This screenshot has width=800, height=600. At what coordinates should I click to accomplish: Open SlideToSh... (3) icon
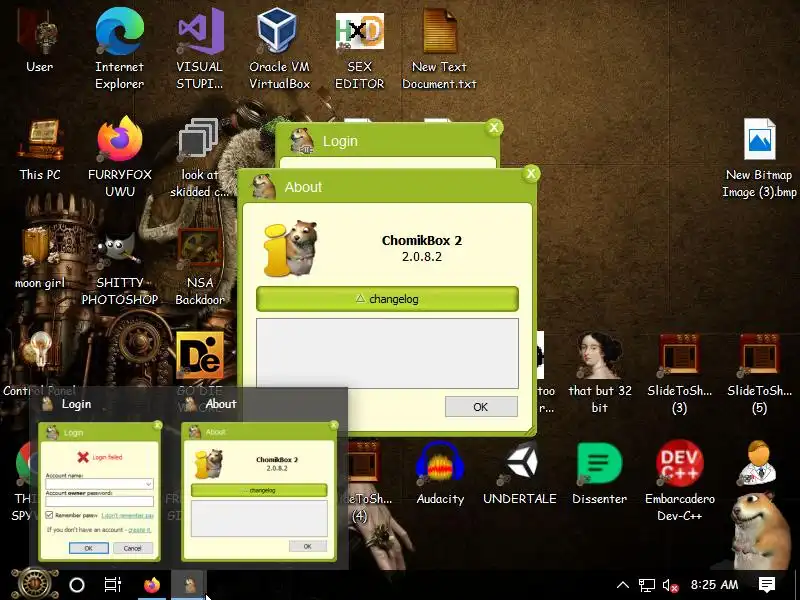(x=679, y=374)
